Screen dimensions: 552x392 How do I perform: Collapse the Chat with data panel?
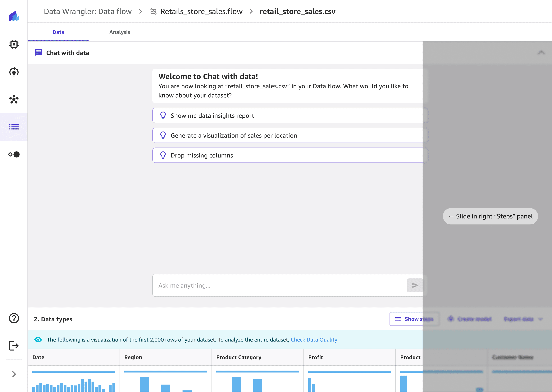[541, 53]
